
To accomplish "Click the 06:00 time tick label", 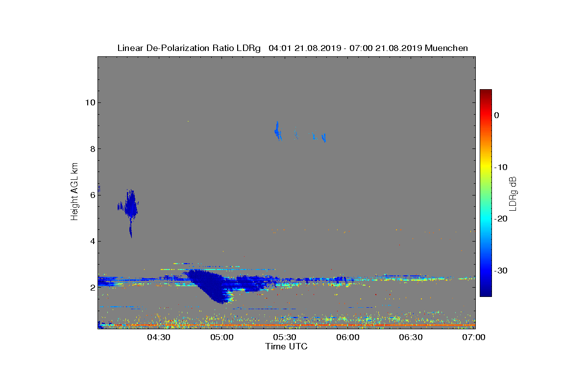I will pyautogui.click(x=348, y=338).
